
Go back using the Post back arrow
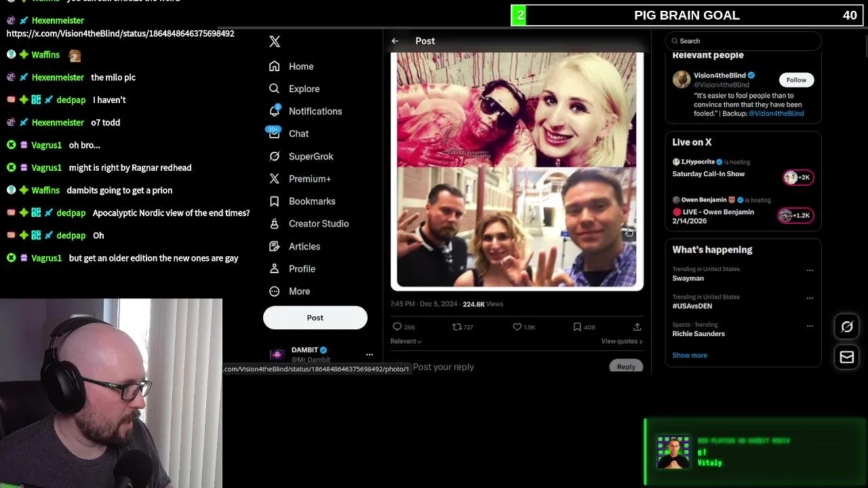(x=395, y=41)
